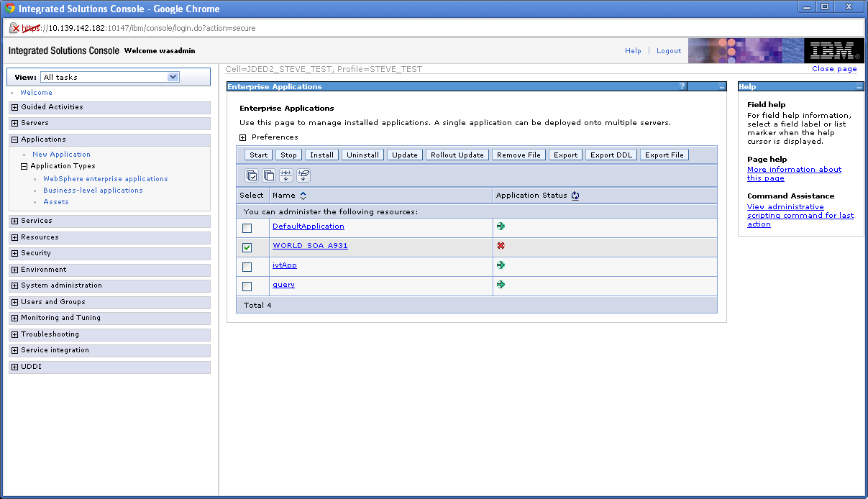Open the ivtApp application link
This screenshot has width=868, height=499.
285,265
